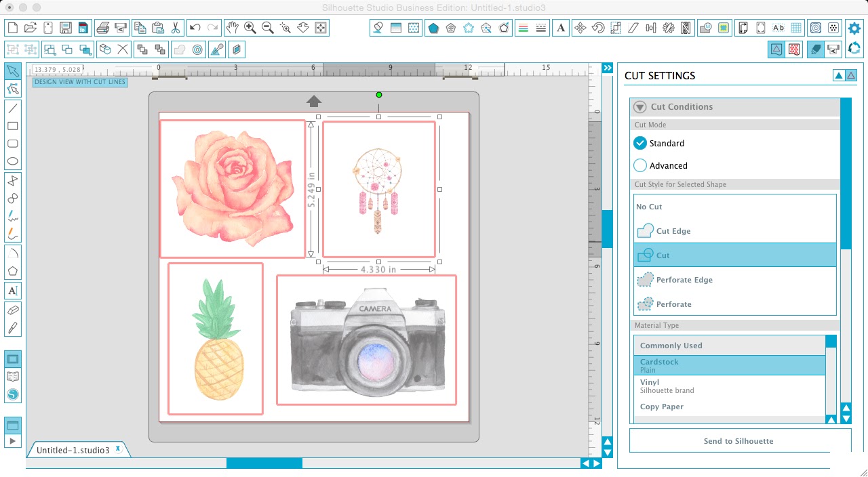Select Standard cut mode

pyautogui.click(x=640, y=143)
